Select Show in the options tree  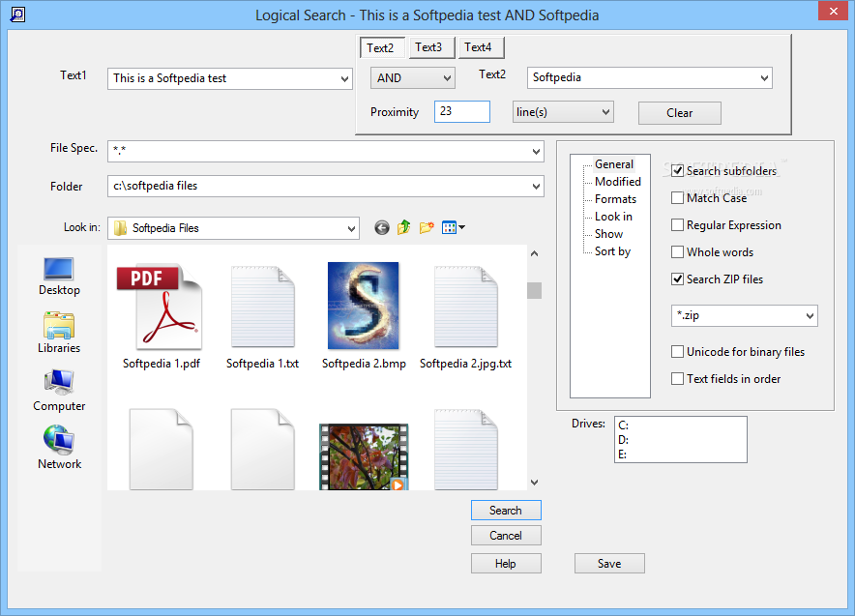click(608, 234)
